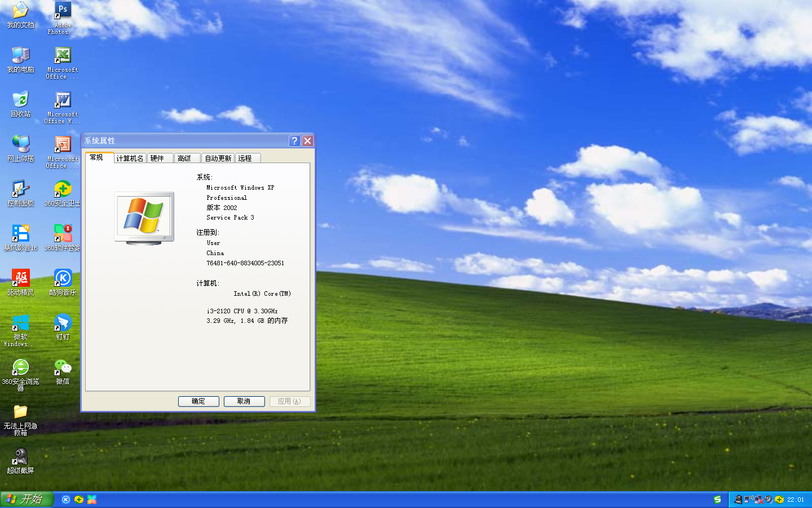This screenshot has height=508, width=812.
Task: Start 钉钉 from the desktop
Action: pyautogui.click(x=62, y=323)
